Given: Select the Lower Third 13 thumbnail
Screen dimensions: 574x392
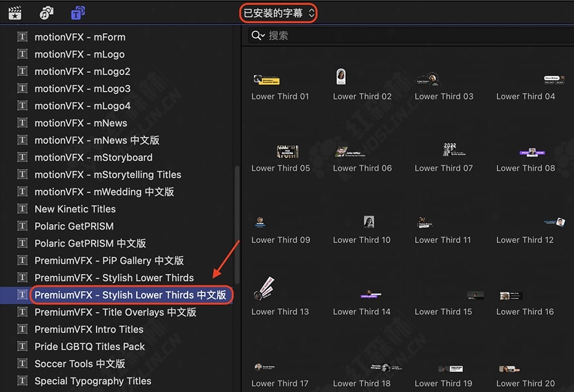Looking at the screenshot, I should pyautogui.click(x=264, y=288).
